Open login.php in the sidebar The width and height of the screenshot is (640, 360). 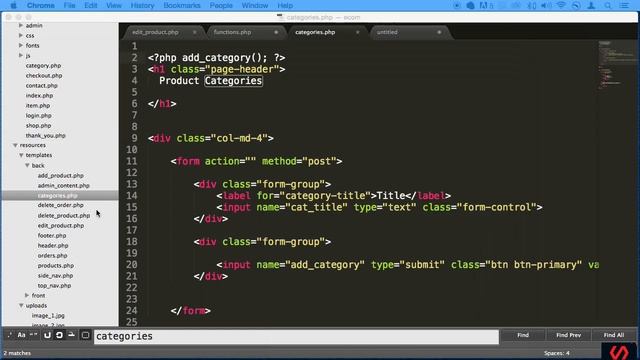(x=38, y=116)
